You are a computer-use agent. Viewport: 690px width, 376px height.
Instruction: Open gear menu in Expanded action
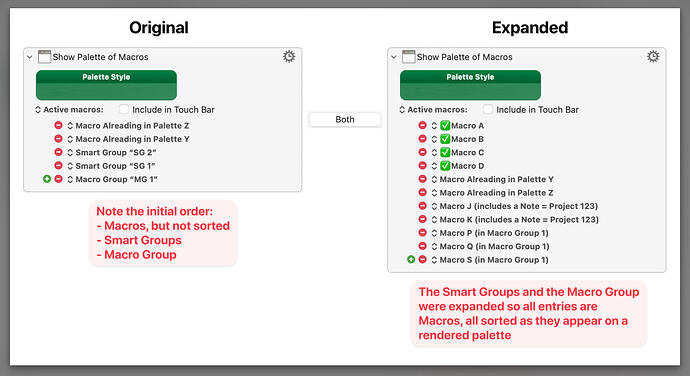653,56
